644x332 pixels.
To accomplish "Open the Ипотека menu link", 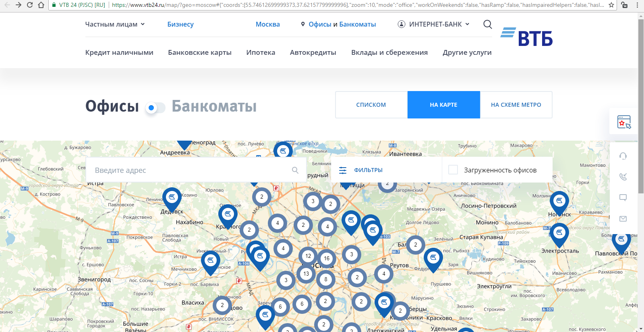I will point(261,52).
